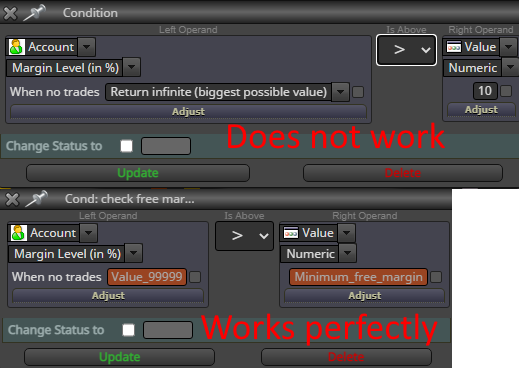Open Numeric dropdown in Condition right operand

click(510, 68)
